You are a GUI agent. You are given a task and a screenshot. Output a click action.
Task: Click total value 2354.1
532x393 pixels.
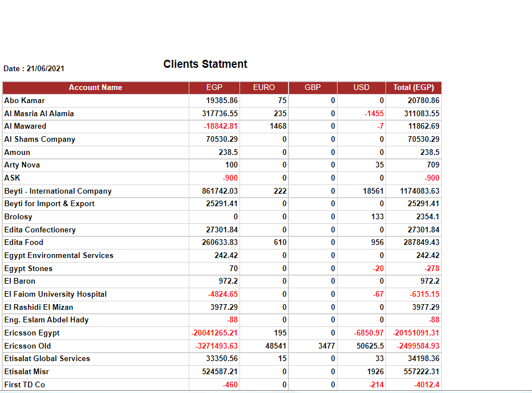[x=428, y=217]
